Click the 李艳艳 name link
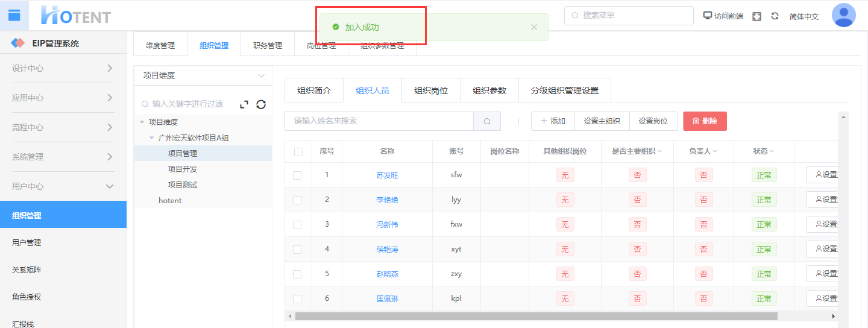The image size is (868, 328). tap(387, 200)
